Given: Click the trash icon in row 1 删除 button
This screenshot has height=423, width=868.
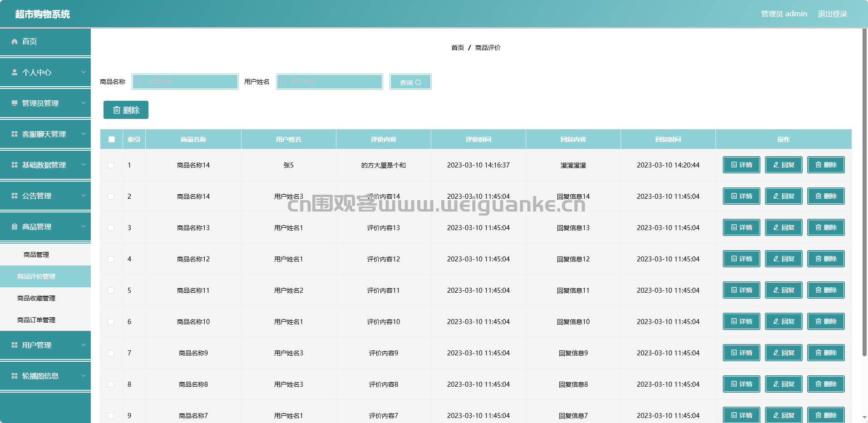Looking at the screenshot, I should coord(819,165).
